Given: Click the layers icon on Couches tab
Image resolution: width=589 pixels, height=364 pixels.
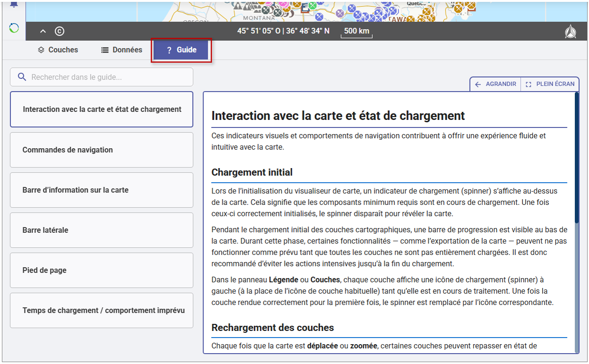Looking at the screenshot, I should coord(41,50).
